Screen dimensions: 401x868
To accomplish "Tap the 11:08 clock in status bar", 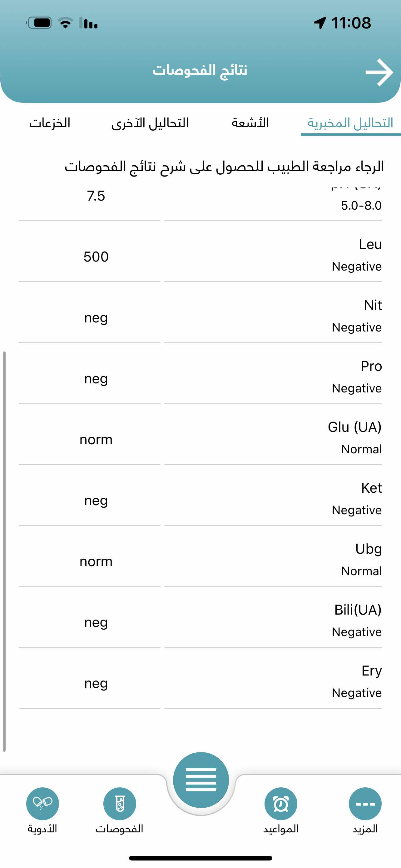I will pyautogui.click(x=351, y=23).
